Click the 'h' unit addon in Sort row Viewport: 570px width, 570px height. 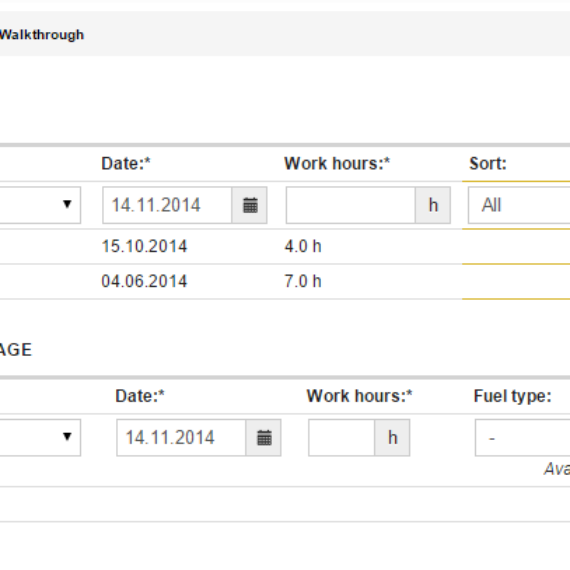pos(433,205)
